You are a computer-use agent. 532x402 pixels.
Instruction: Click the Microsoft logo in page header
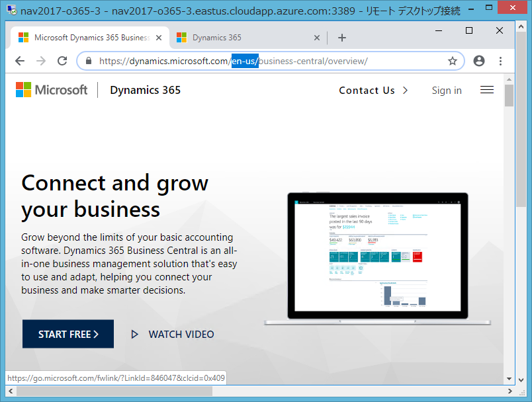[51, 90]
